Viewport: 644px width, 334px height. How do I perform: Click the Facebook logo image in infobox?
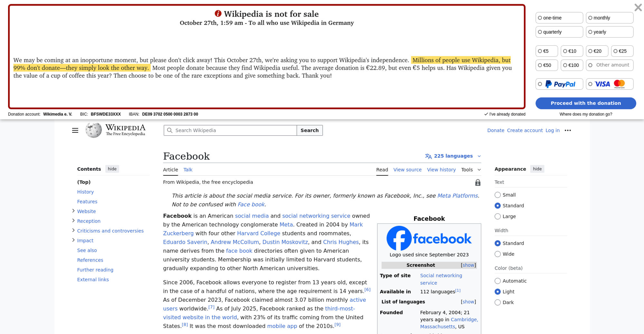tap(429, 238)
